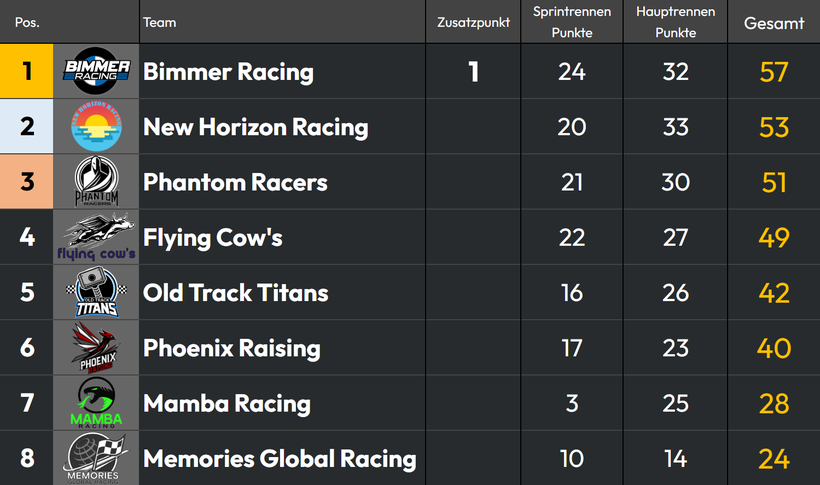Select the Mamba Racing snake logo
Viewport: 820px width, 485px height.
click(96, 403)
